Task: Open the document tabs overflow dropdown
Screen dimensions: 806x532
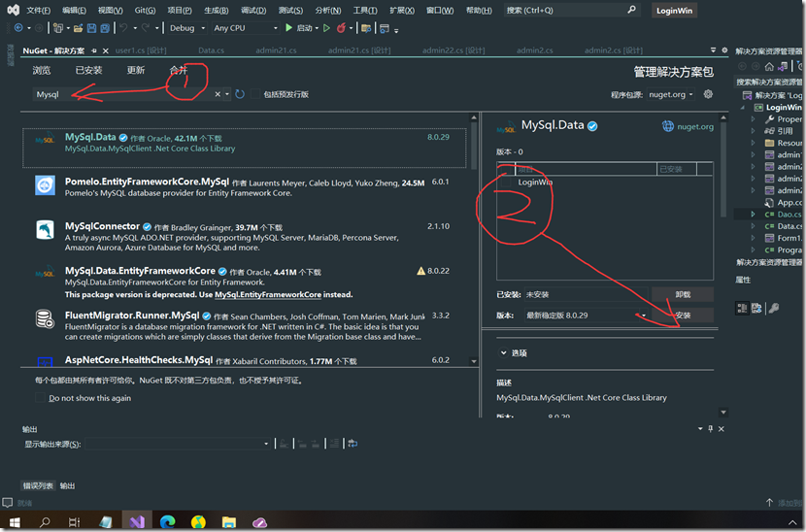Action: click(x=713, y=50)
